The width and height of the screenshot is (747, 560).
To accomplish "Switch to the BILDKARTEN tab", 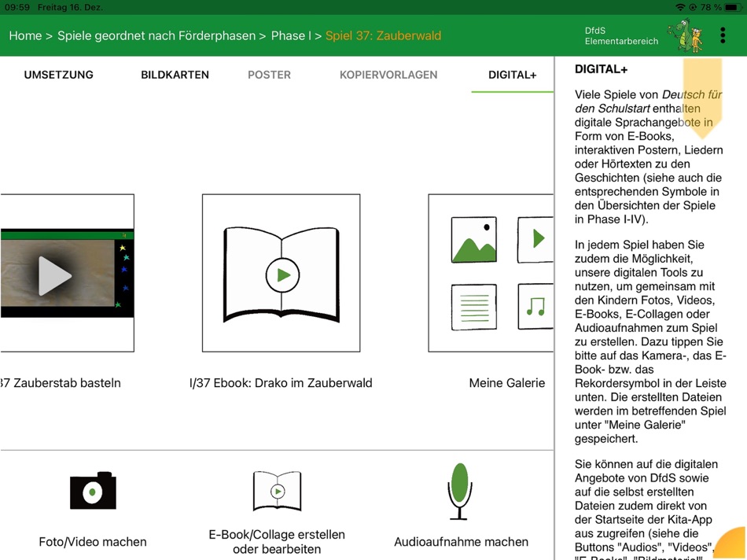I will [x=175, y=75].
